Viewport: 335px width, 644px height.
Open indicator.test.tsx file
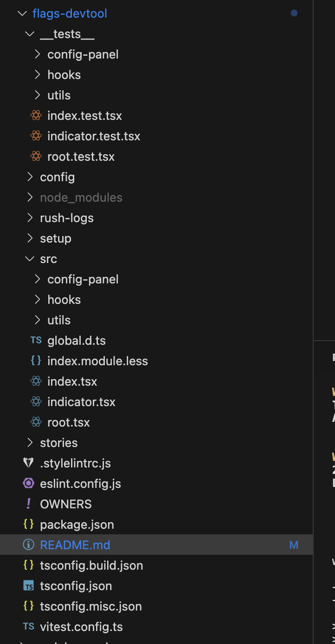[94, 136]
